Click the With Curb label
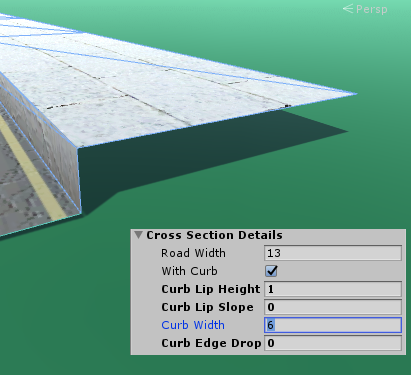411x375 pixels. (x=189, y=271)
